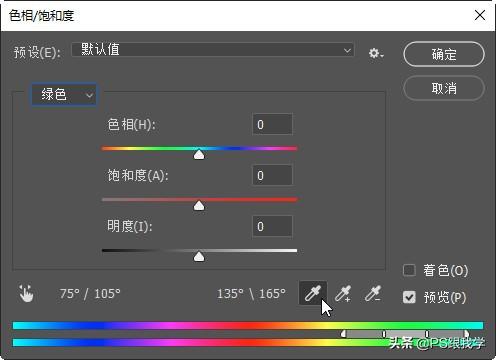Select the Subtract from Sample eyedropper
Image resolution: width=496 pixels, height=360 pixels.
point(373,294)
